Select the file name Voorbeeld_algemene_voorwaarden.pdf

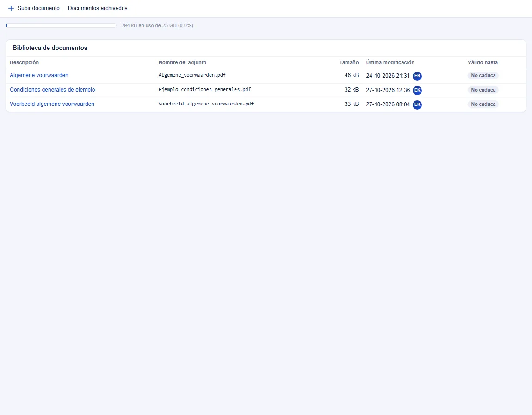point(206,104)
